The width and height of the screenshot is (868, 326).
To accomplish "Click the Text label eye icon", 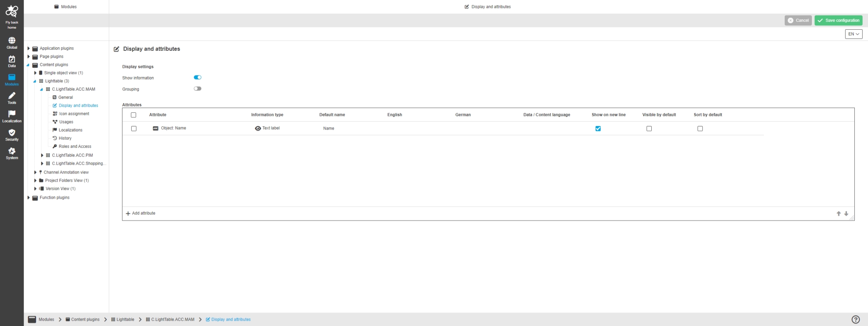I will (258, 128).
